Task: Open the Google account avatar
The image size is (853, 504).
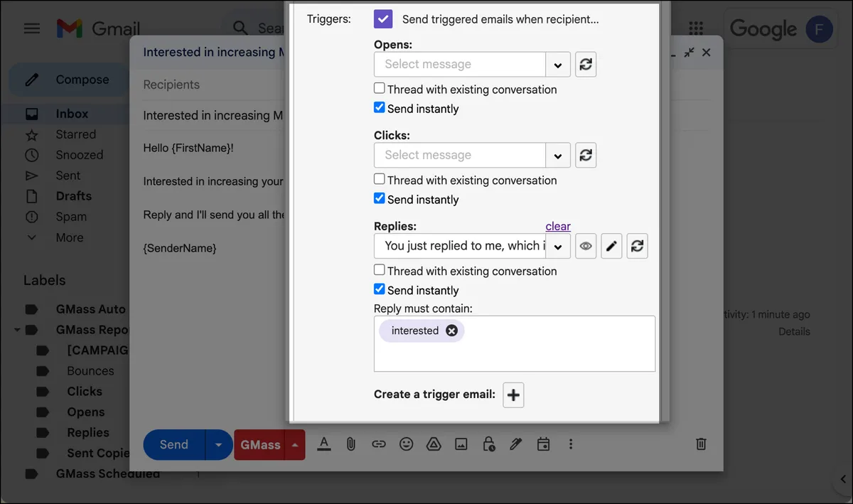Action: pyautogui.click(x=819, y=28)
